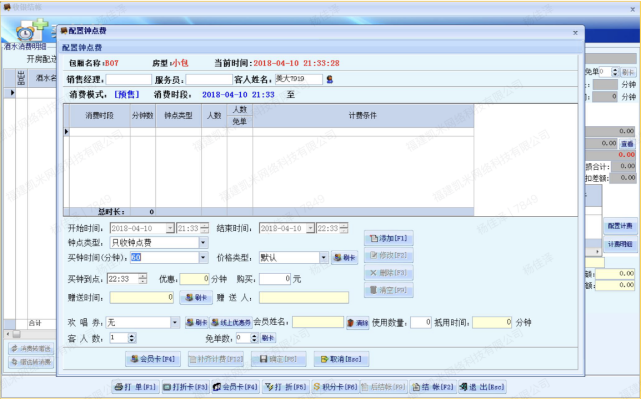Click the 服务员 input field

(209, 79)
